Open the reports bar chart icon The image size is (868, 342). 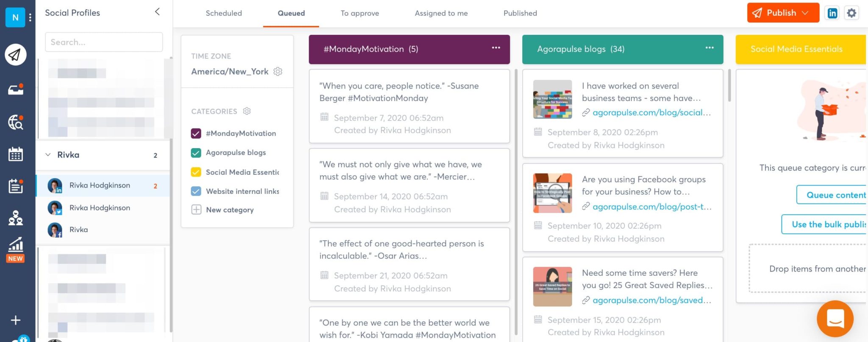(x=16, y=245)
